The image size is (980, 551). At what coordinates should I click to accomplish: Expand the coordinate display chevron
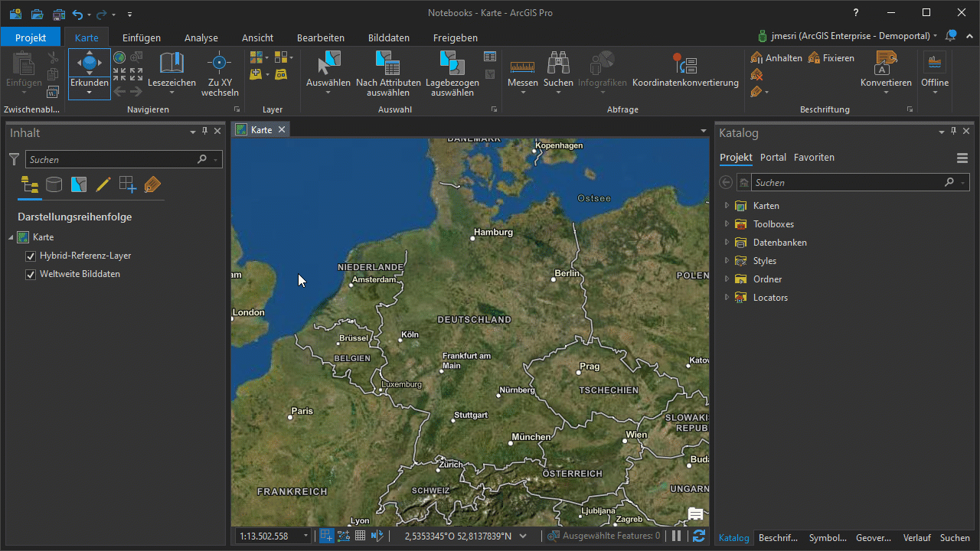pos(524,536)
